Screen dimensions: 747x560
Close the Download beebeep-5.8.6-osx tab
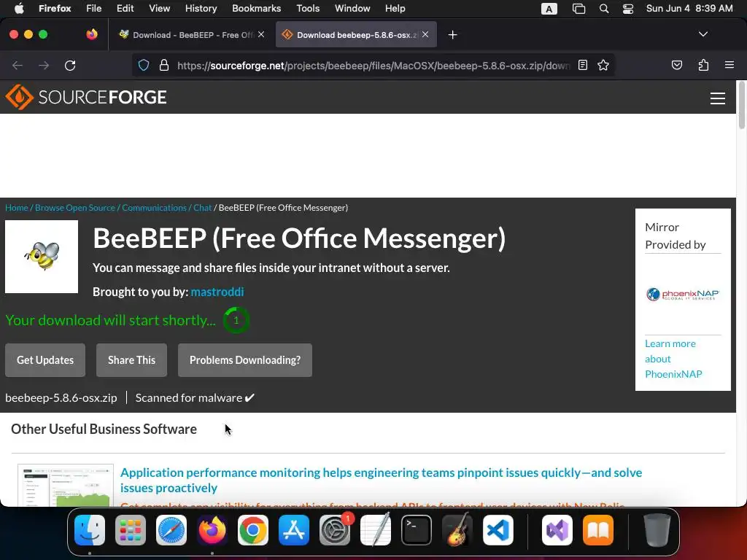click(x=425, y=34)
